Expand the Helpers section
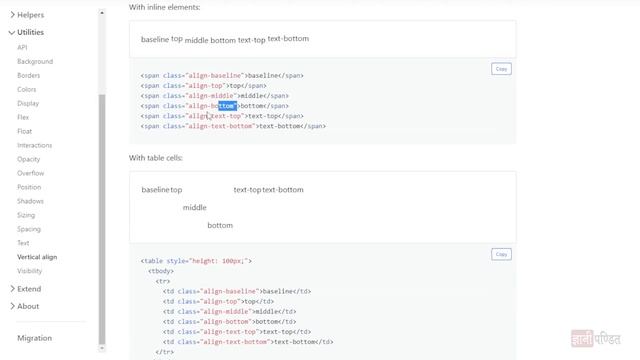640x360 pixels. point(27,15)
